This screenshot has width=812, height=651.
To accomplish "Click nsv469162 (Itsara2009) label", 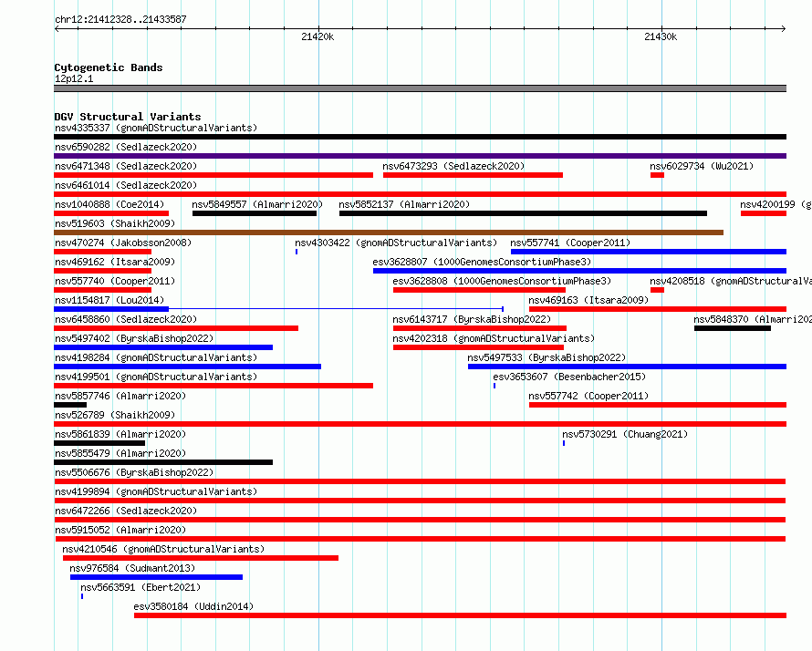I will (115, 262).
